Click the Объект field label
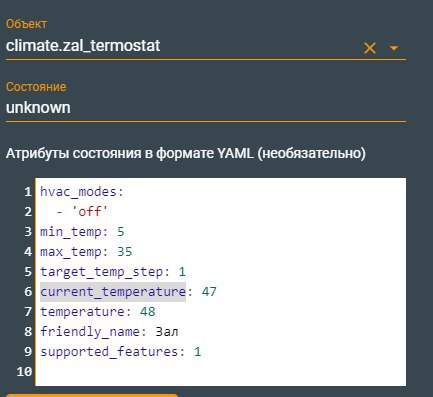This screenshot has width=433, height=397. point(26,24)
